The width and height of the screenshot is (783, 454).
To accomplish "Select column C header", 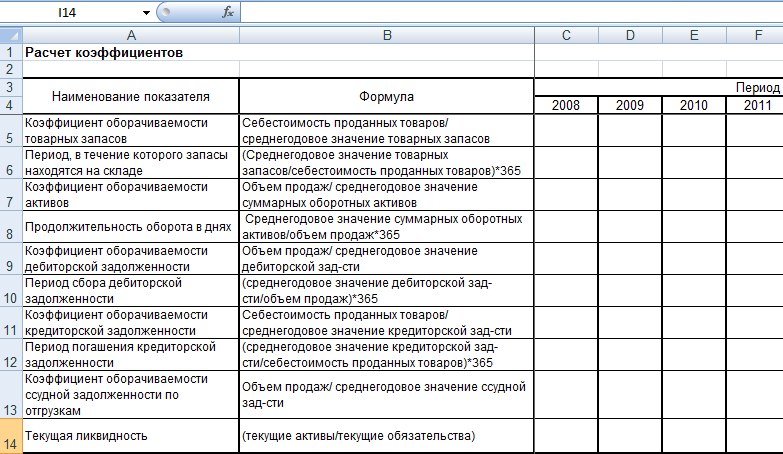I will coord(566,35).
